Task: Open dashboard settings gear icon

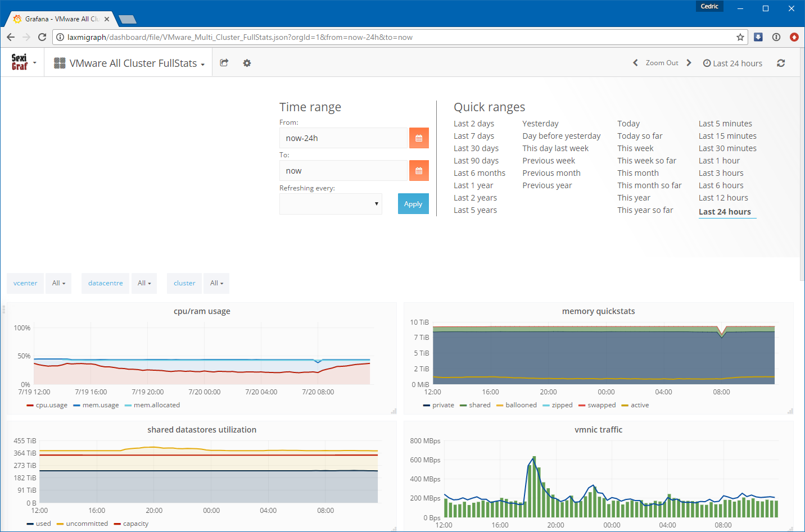Action: (247, 63)
